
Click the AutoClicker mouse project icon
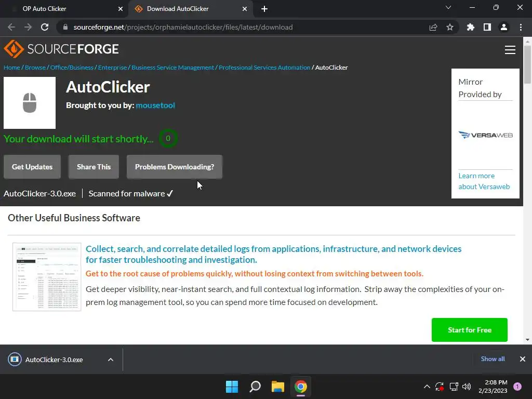point(30,103)
